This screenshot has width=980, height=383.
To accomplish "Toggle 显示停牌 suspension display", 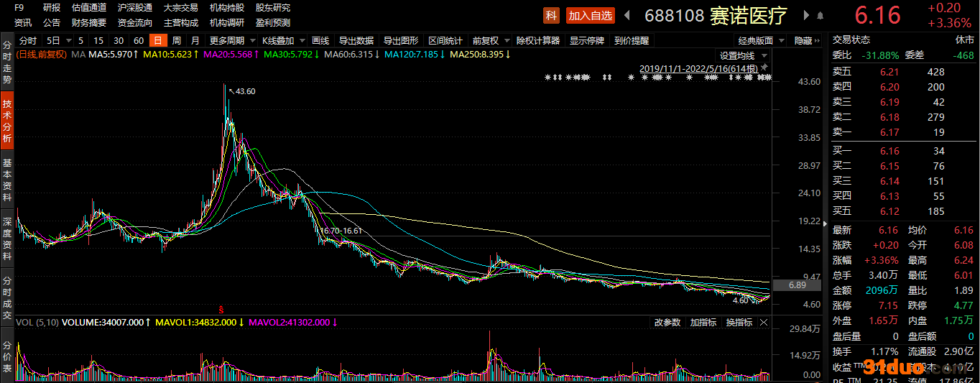I will tap(587, 41).
